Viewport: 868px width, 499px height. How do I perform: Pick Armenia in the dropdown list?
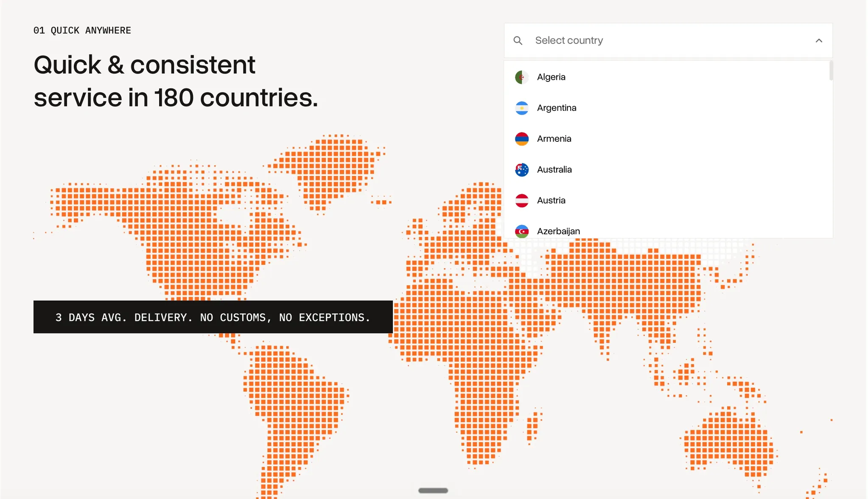pos(666,139)
